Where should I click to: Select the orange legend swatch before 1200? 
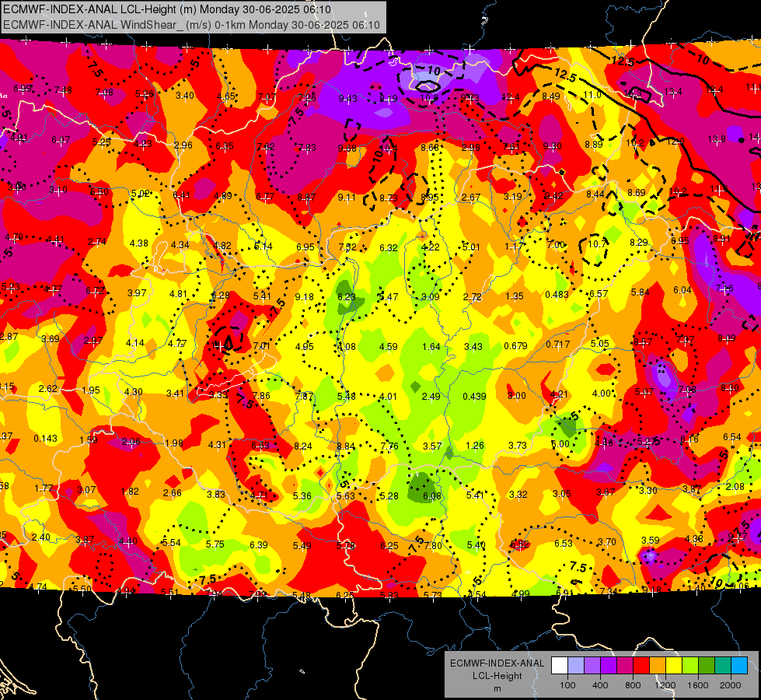click(x=657, y=666)
